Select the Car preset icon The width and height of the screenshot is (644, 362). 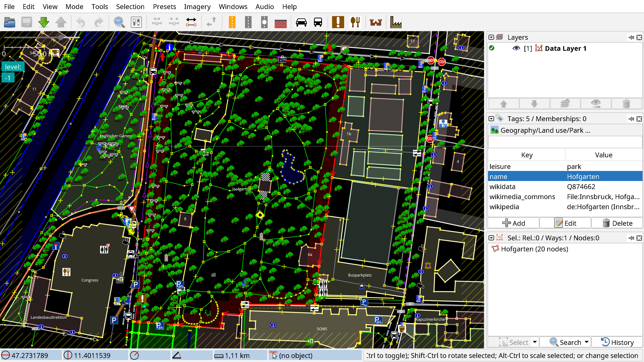pos(301,22)
